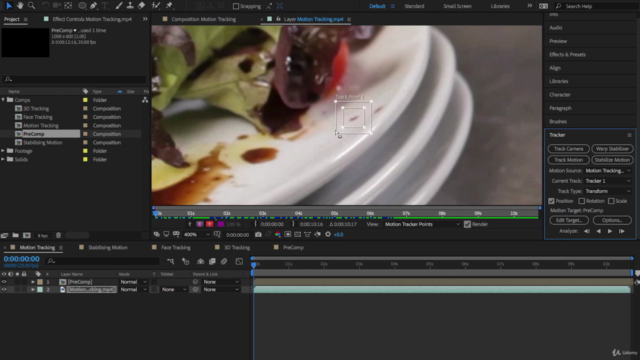The height and width of the screenshot is (360, 640).
Task: Create a new folder in Project panel
Action: (16, 235)
